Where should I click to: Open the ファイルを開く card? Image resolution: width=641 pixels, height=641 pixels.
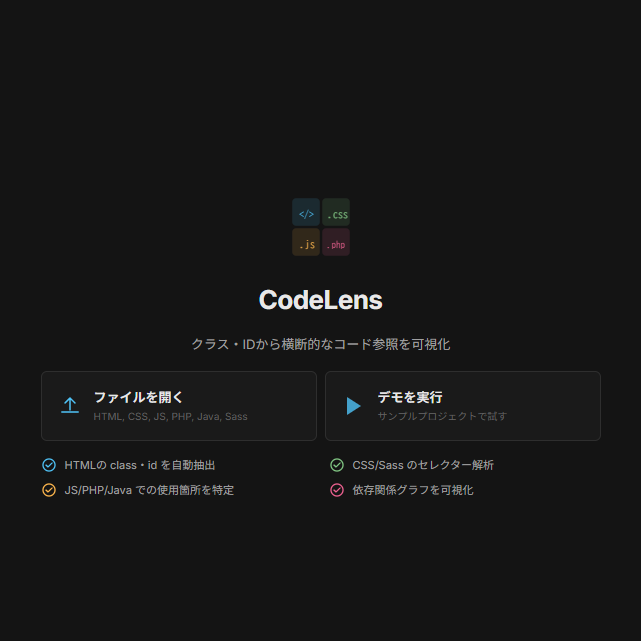pos(179,406)
